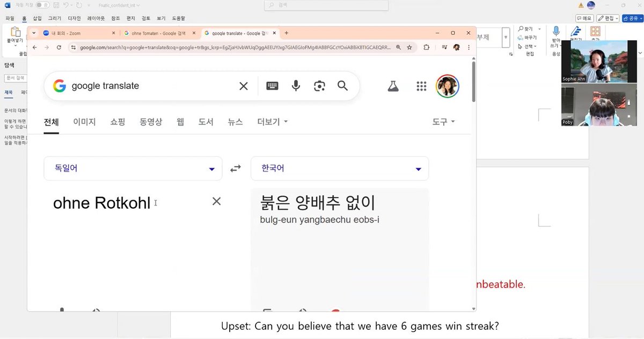This screenshot has width=644, height=339.
Task: Select the 뉴스 search tab
Action: click(x=235, y=122)
